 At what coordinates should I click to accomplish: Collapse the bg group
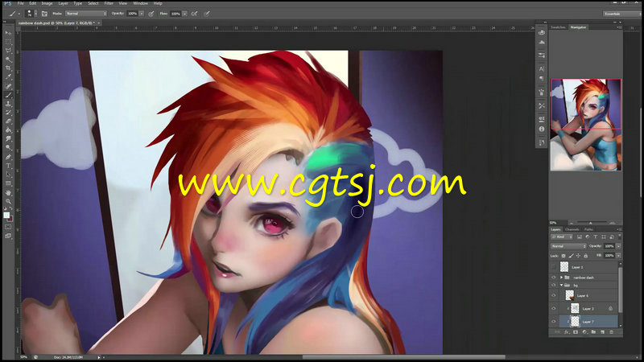(561, 286)
